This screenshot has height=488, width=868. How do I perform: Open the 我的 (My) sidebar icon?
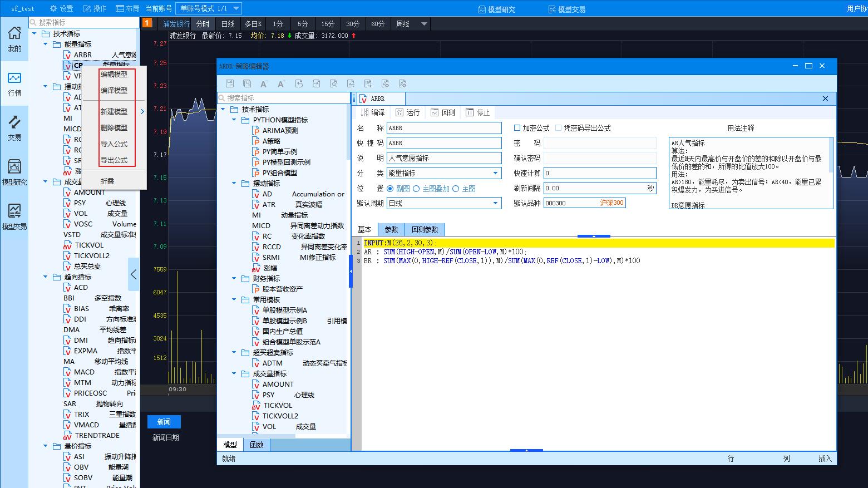[14, 39]
